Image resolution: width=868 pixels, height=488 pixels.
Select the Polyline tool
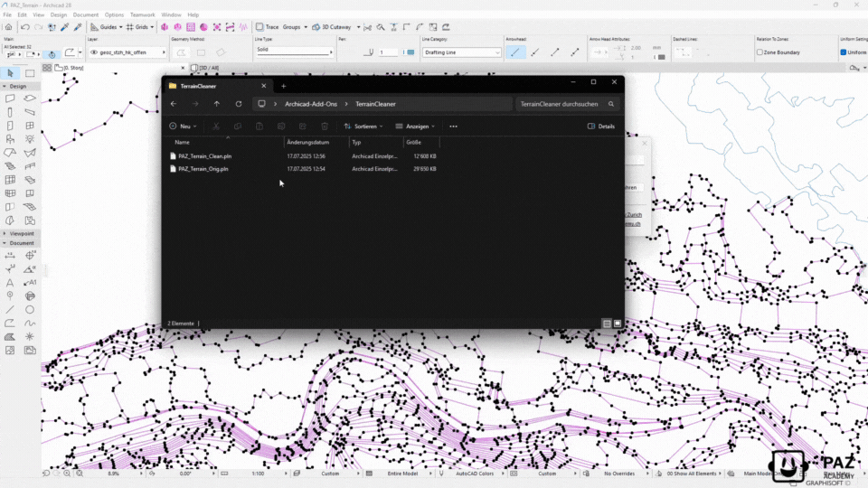click(x=10, y=324)
